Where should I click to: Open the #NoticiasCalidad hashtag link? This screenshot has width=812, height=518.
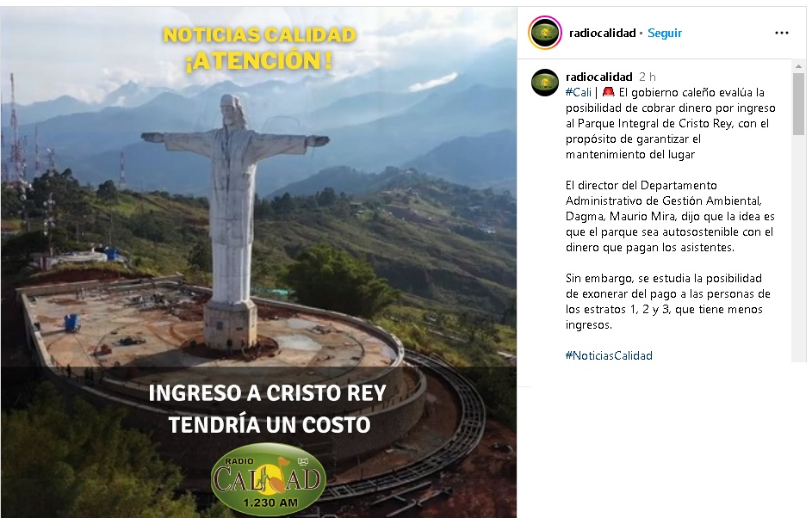(x=609, y=355)
